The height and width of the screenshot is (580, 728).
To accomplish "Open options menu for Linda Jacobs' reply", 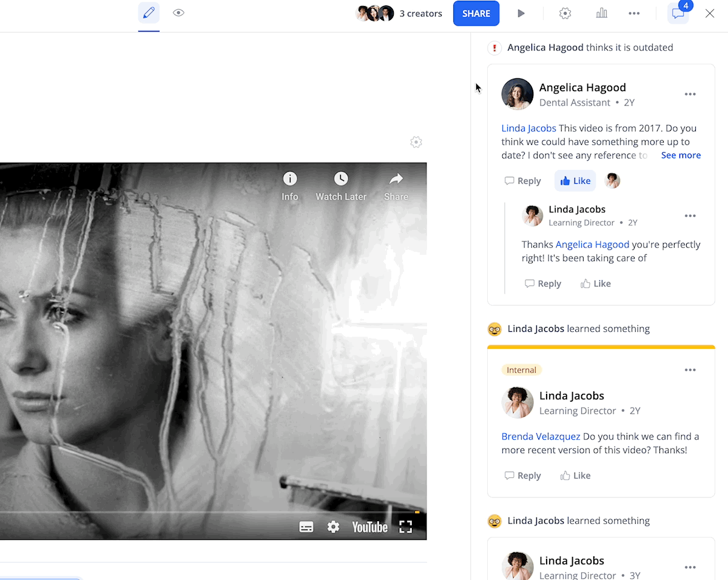I will (x=690, y=216).
